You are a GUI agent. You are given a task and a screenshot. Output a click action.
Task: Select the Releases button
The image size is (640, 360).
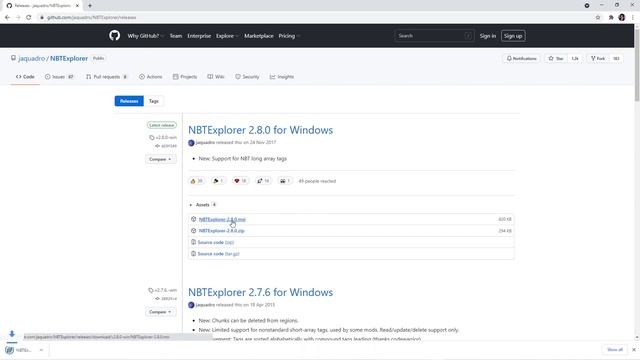point(129,101)
